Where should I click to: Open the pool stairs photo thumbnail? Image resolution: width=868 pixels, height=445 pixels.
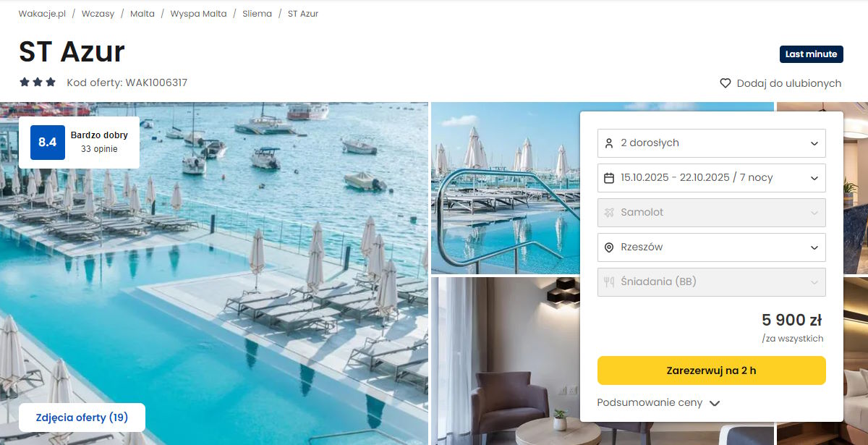point(505,188)
